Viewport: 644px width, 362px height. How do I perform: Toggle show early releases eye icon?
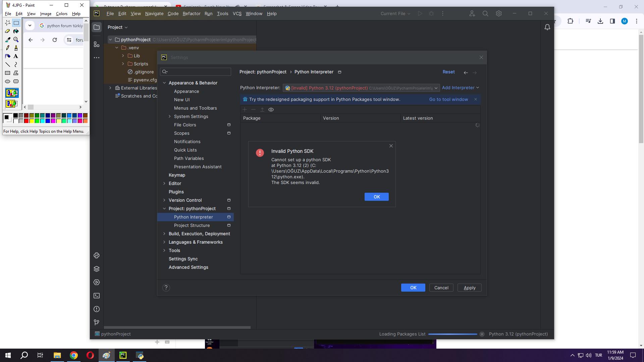(271, 110)
